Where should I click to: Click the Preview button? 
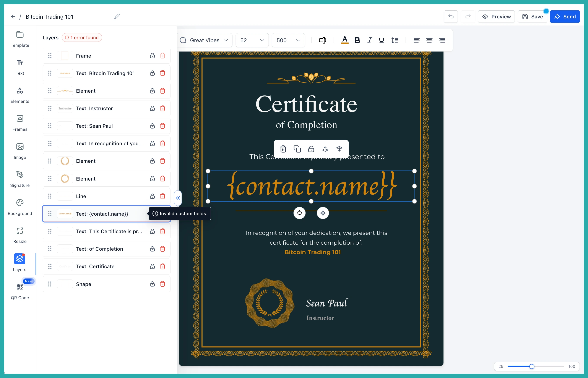496,16
